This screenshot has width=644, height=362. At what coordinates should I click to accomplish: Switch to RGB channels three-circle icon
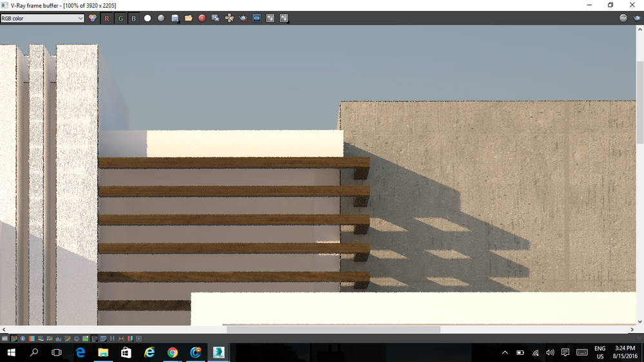coord(93,19)
